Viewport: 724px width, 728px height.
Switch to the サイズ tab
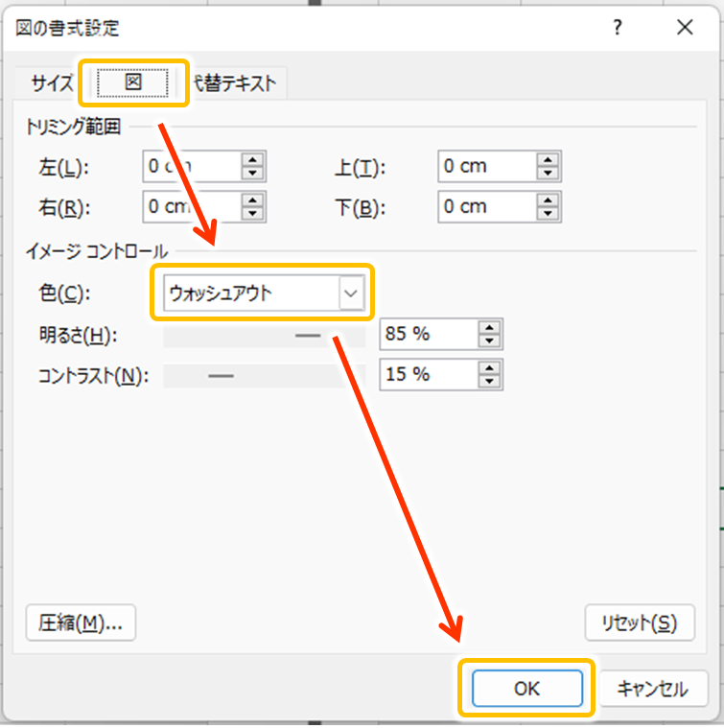pos(51,82)
